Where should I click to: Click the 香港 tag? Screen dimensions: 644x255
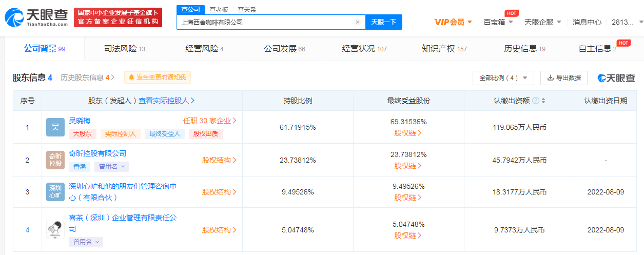point(80,167)
